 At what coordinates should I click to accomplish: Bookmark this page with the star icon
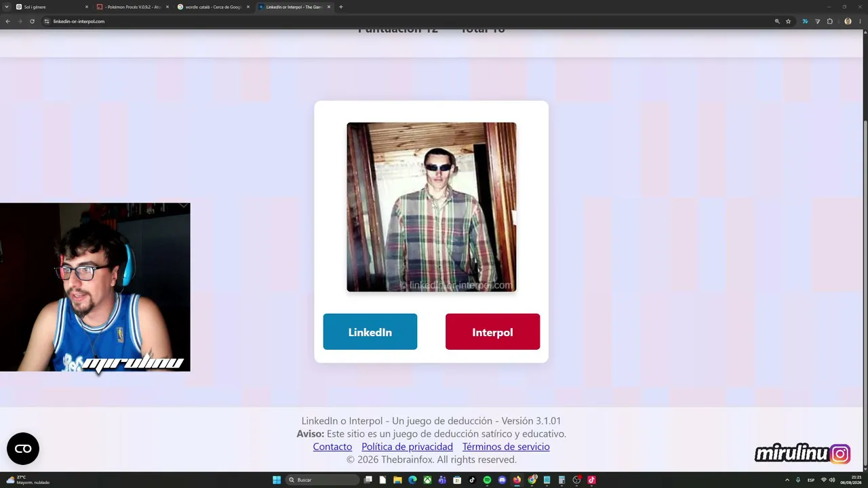click(788, 21)
